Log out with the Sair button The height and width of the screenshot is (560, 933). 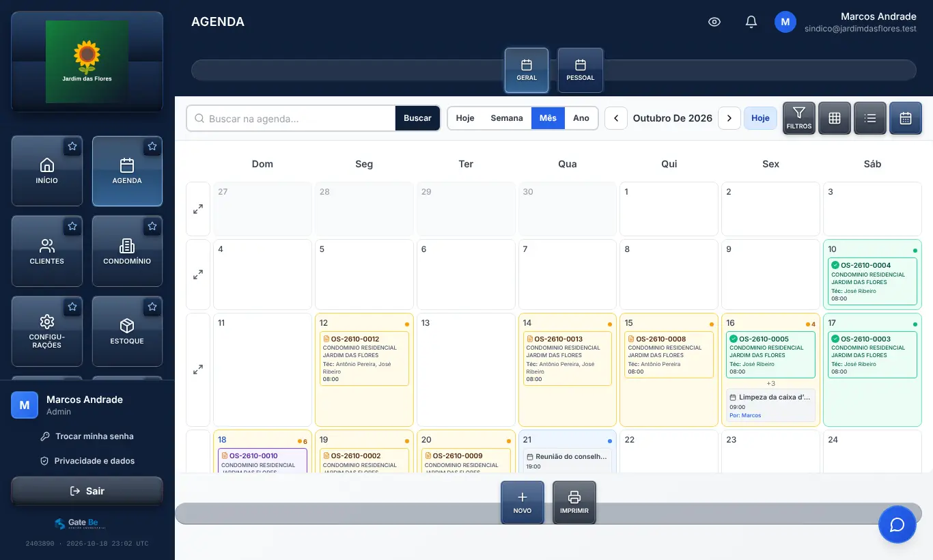tap(87, 491)
